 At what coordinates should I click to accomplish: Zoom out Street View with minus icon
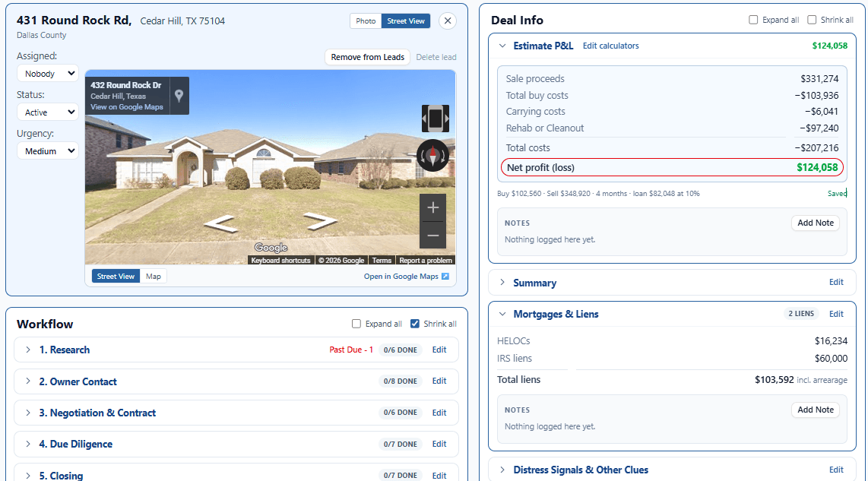click(x=433, y=236)
